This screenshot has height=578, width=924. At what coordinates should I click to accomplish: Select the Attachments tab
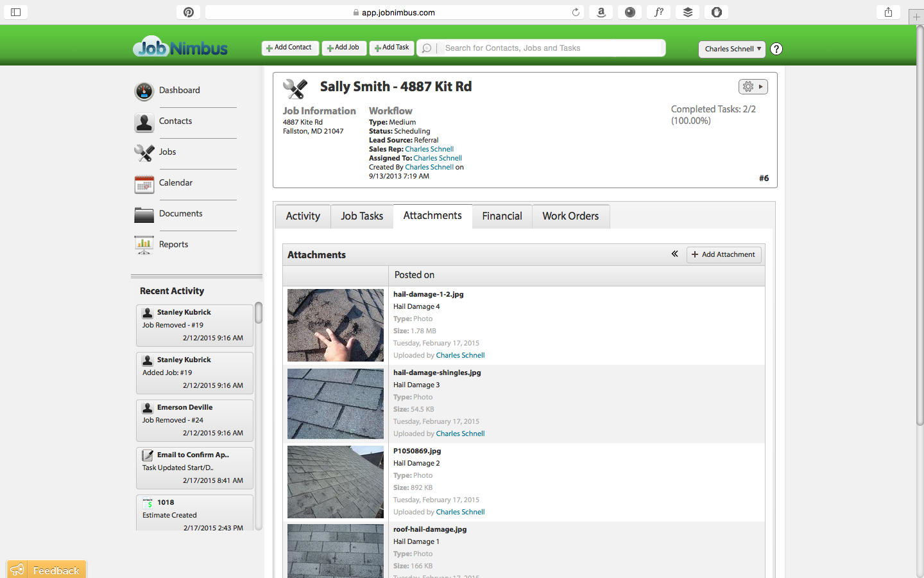432,216
